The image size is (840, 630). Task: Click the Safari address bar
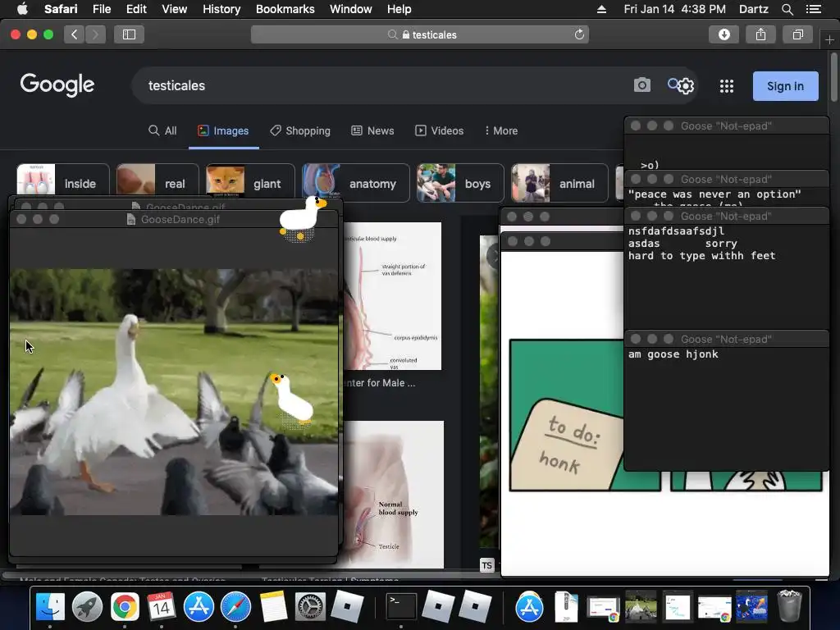point(420,34)
